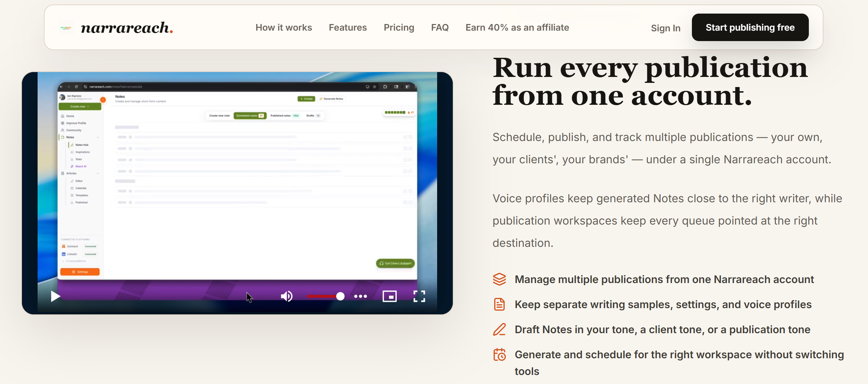Screen dimensions: 868x384
Task: Click the document icon beside Keep separate writing samples
Action: click(499, 304)
